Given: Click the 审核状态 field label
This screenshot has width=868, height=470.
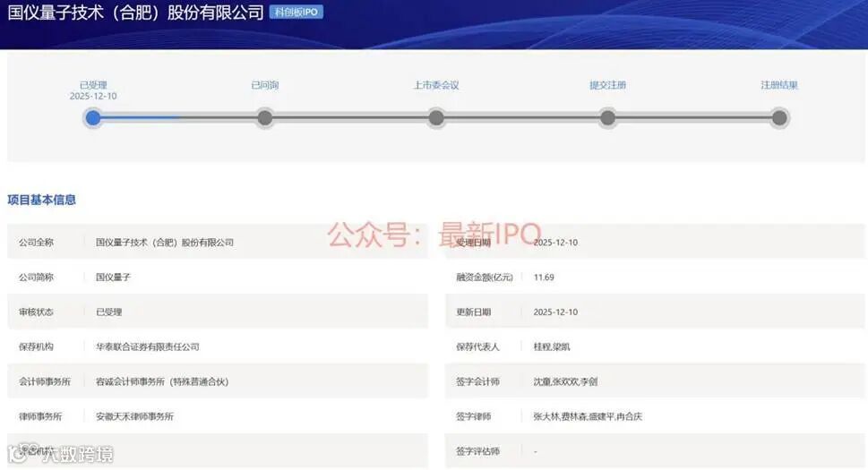Looking at the screenshot, I should (36, 312).
